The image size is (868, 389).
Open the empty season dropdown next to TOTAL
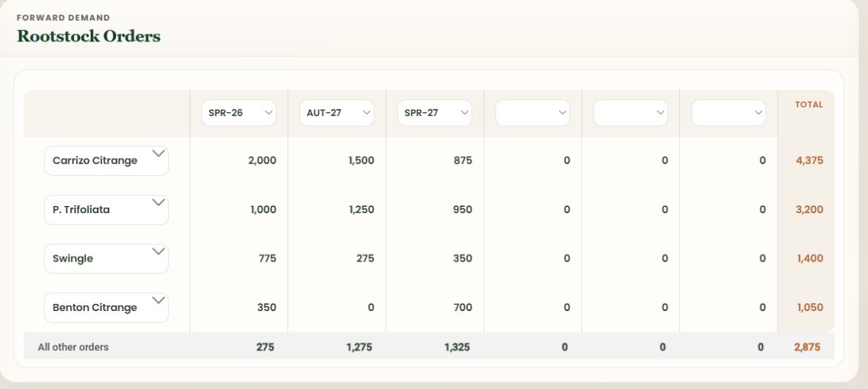tap(729, 113)
